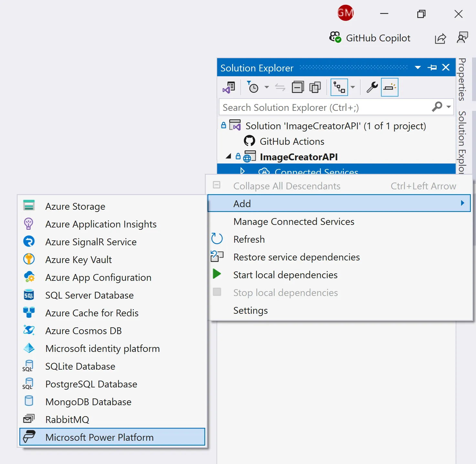
Task: Click the Sync with Active Document arrows
Action: [280, 87]
